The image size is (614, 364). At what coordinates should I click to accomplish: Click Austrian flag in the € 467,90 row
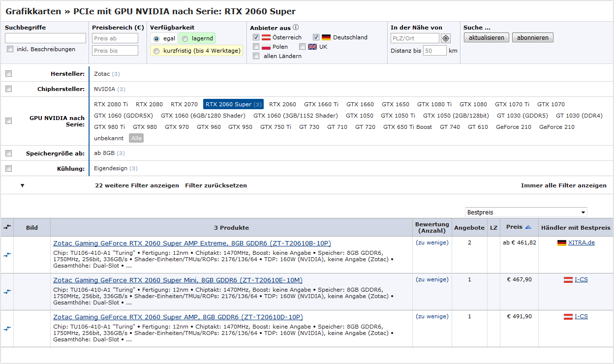click(568, 280)
